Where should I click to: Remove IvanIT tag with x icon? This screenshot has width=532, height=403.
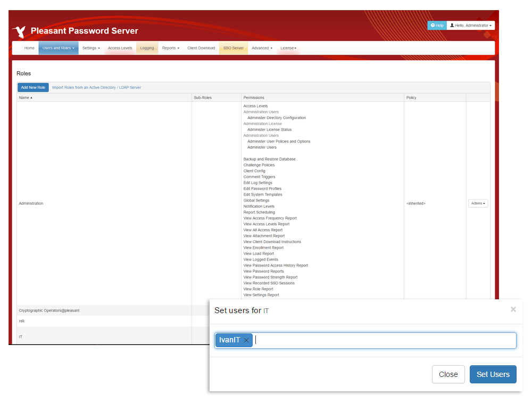point(246,341)
